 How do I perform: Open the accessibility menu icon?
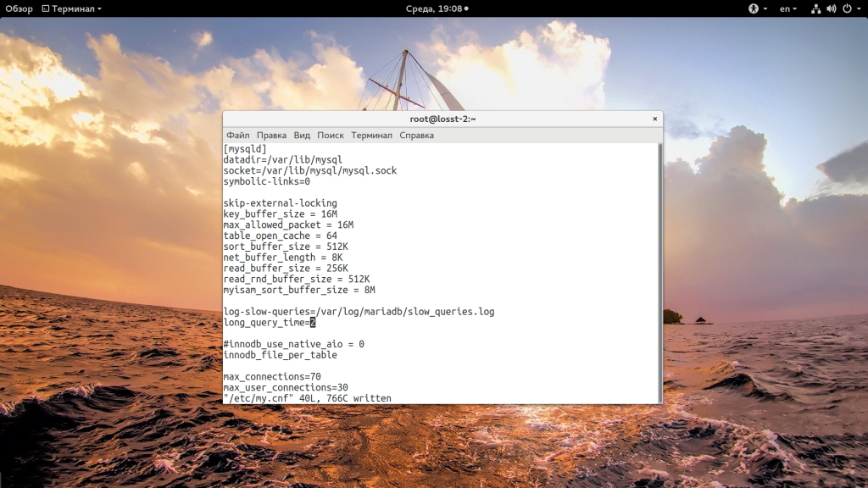click(x=753, y=8)
